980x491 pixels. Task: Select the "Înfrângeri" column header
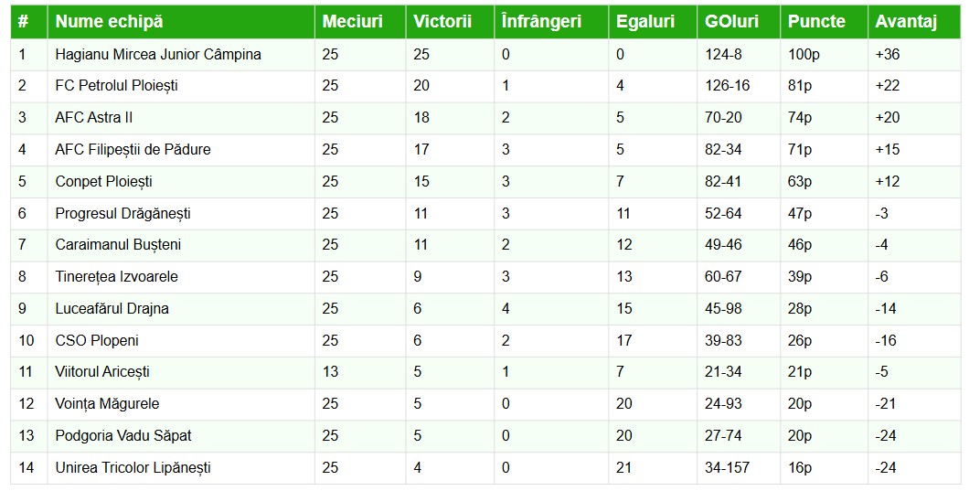click(x=541, y=21)
